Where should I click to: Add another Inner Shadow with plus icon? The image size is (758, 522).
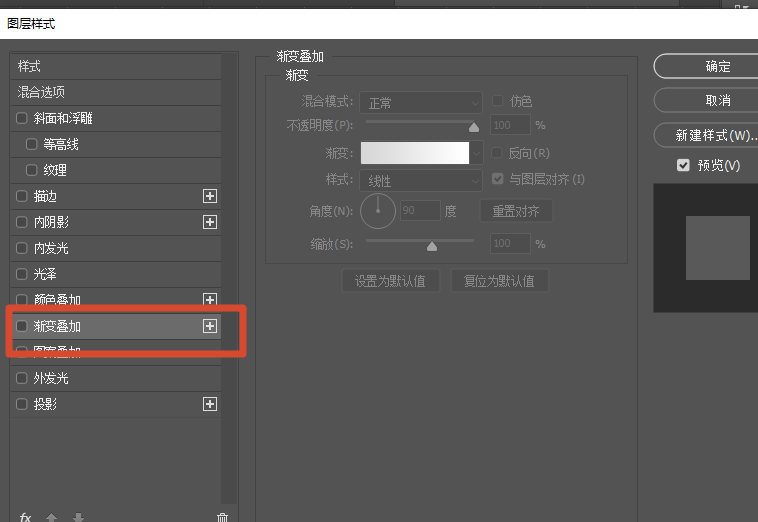tap(210, 222)
